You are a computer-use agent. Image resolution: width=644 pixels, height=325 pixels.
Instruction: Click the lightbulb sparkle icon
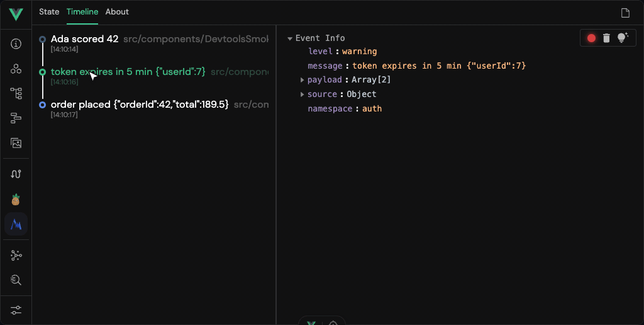pos(623,38)
